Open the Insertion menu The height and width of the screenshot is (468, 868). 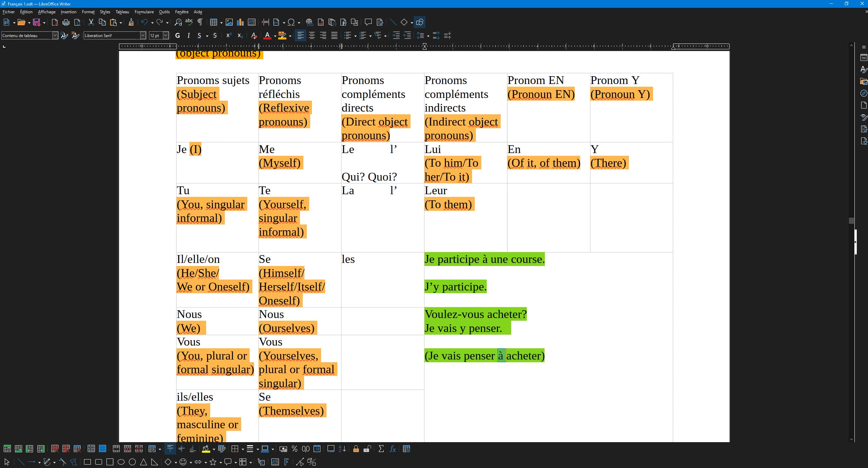(68, 12)
